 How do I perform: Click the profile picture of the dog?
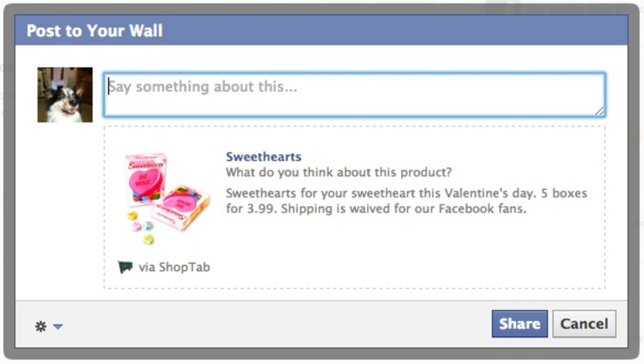point(64,94)
